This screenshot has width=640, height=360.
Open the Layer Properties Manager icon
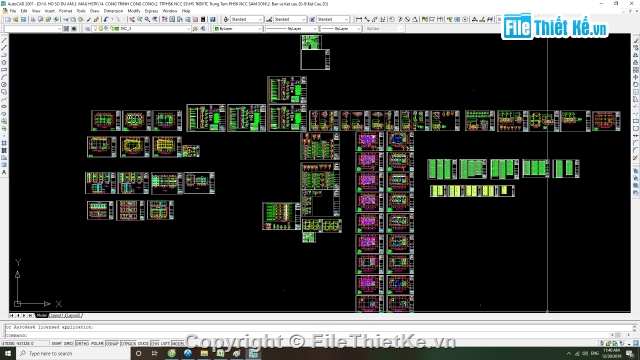tap(87, 29)
